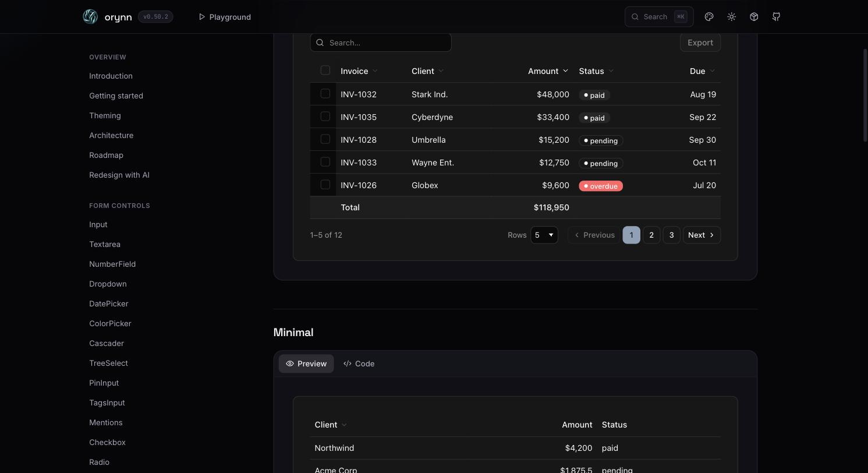Image resolution: width=868 pixels, height=473 pixels.
Task: Go to page 3
Action: pos(671,235)
